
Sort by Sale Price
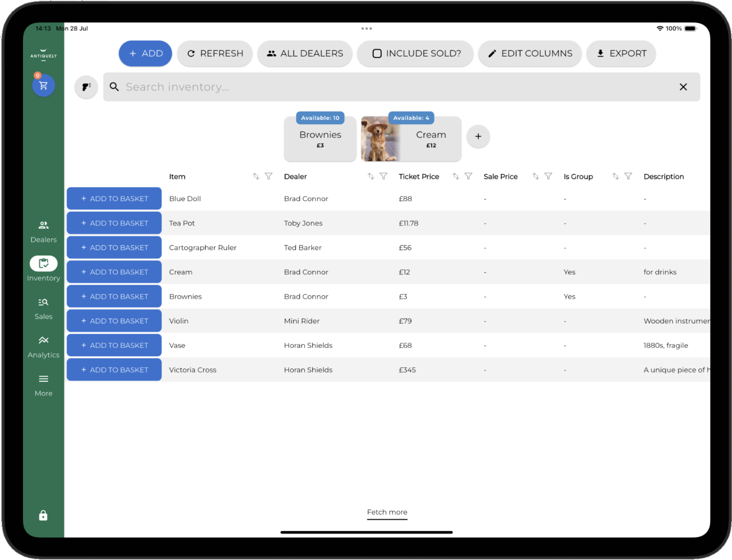pos(535,176)
